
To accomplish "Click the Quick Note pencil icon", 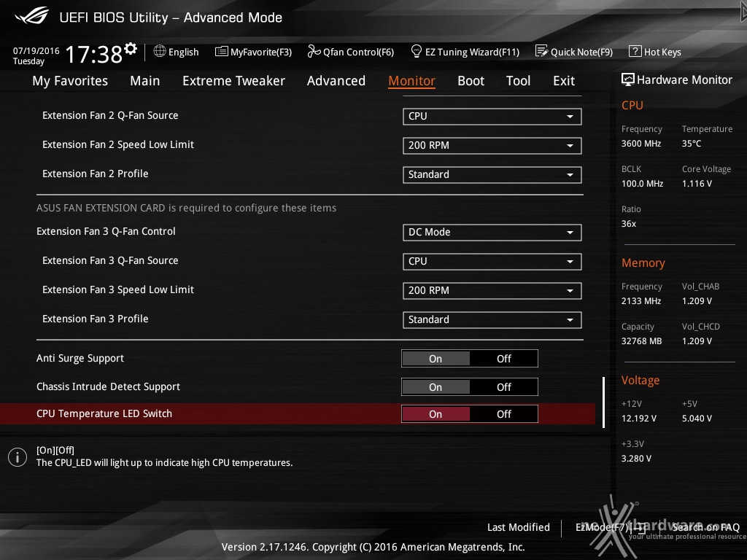I will [x=541, y=51].
